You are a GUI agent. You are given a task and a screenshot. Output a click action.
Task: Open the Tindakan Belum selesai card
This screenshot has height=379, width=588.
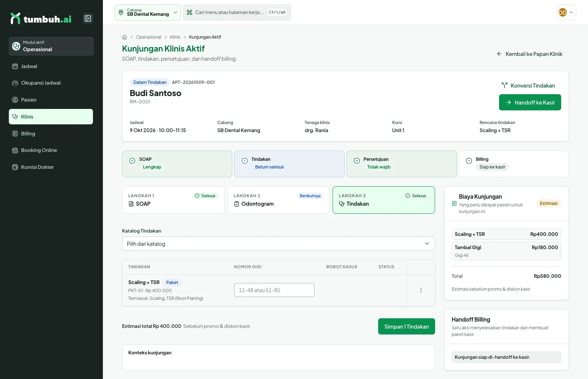pos(289,164)
